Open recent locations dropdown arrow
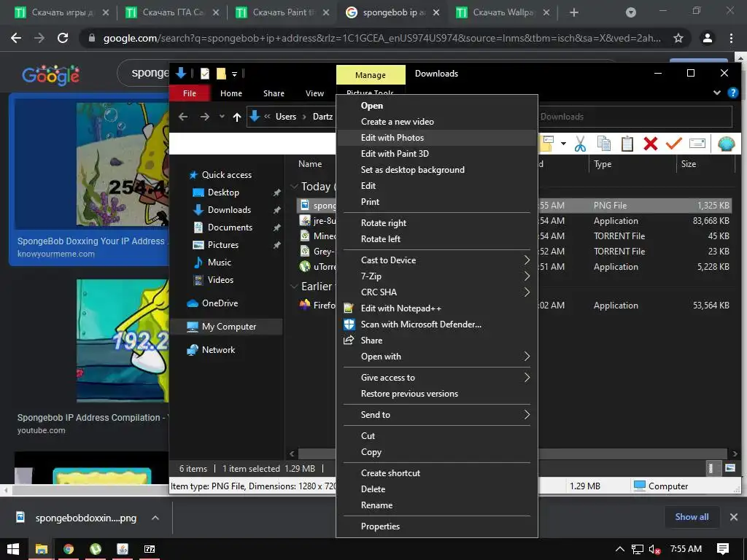This screenshot has width=747, height=560. 222,117
